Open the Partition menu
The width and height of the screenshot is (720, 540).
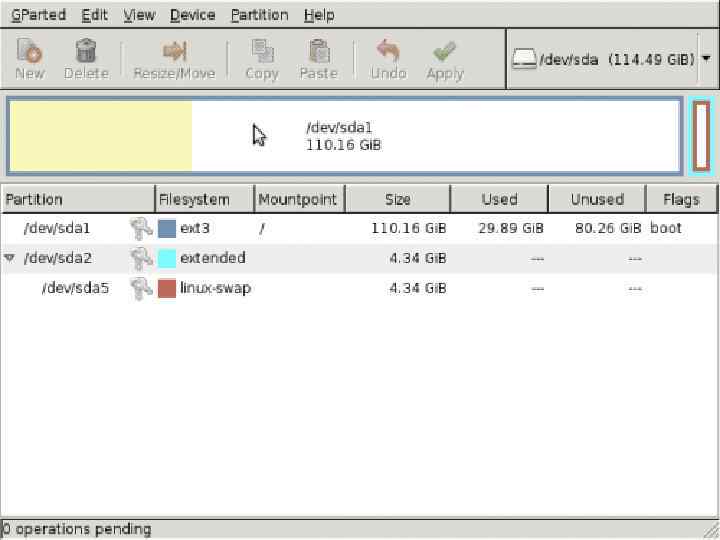coord(259,15)
